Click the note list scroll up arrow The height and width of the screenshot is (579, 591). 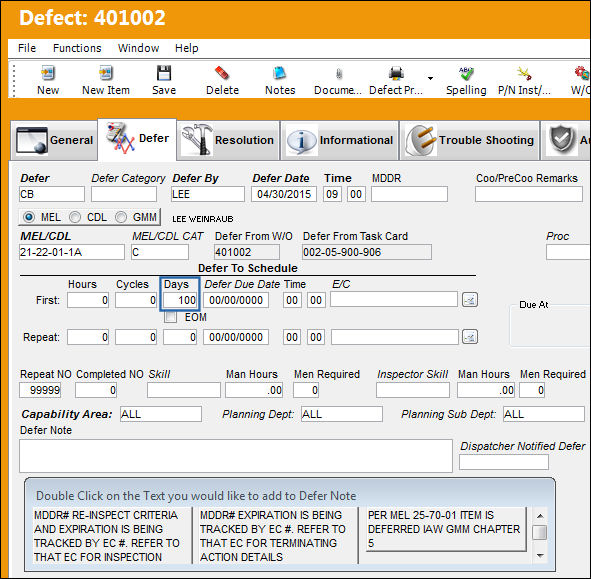(x=540, y=516)
